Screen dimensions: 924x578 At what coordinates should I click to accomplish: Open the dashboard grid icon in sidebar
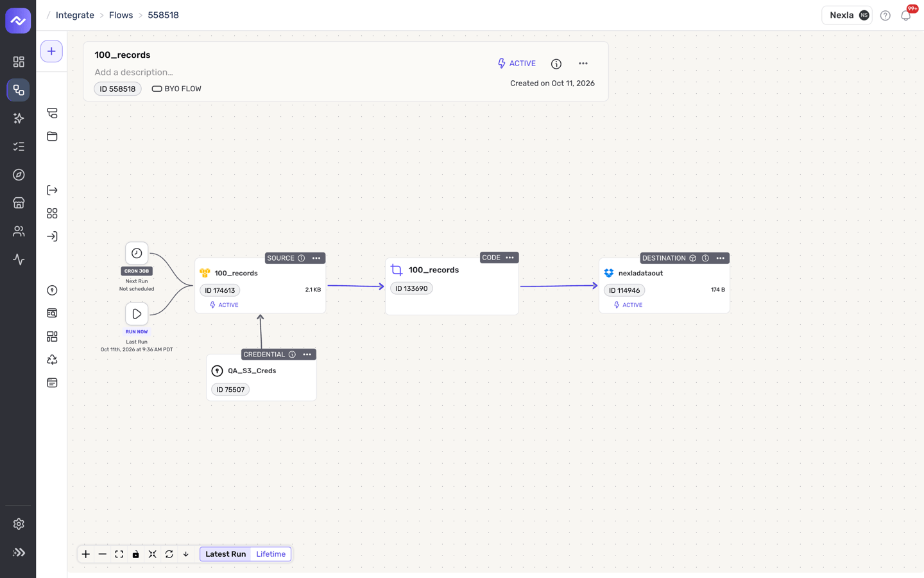(x=19, y=62)
